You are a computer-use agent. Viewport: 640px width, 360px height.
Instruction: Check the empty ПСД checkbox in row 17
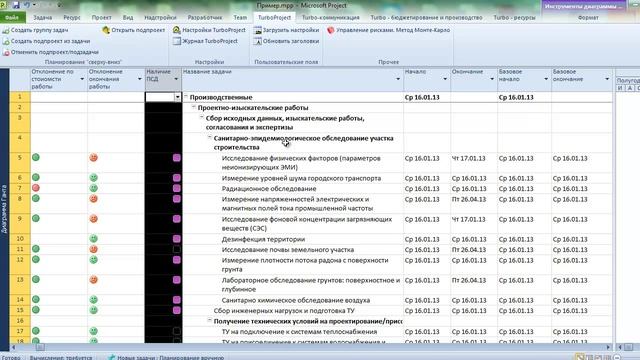point(177,331)
